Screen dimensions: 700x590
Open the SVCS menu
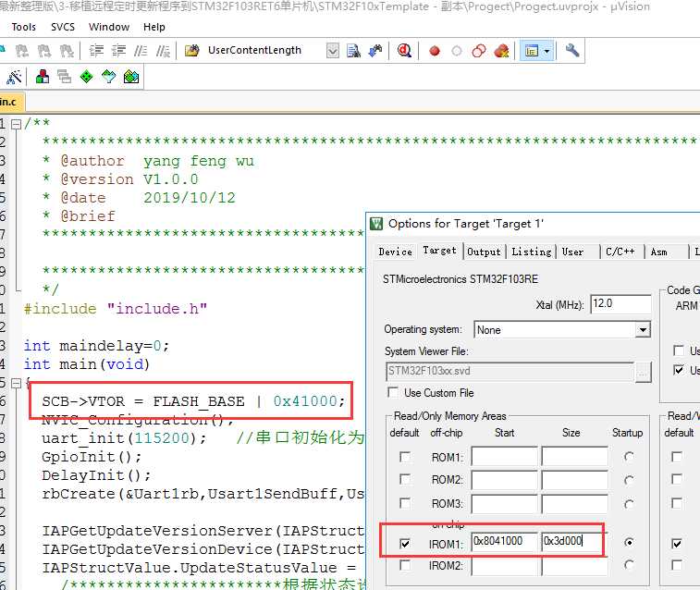coord(63,27)
